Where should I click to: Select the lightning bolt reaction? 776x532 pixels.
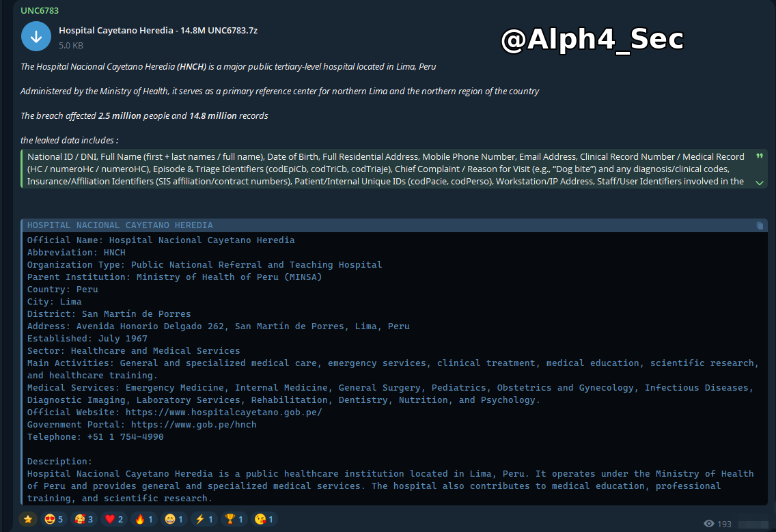204,518
